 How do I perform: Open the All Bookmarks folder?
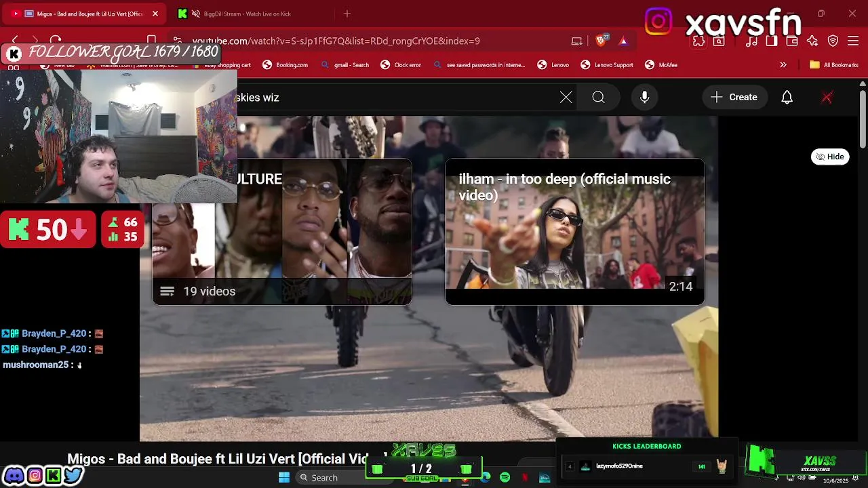point(834,65)
